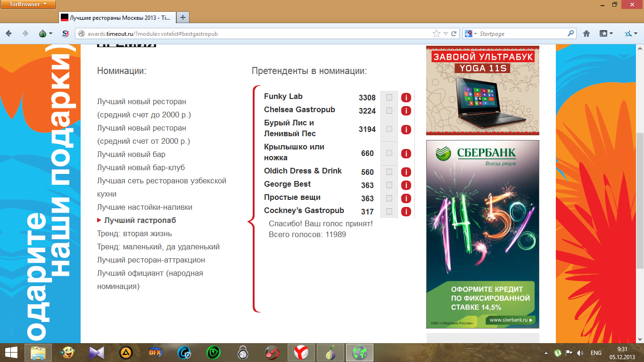
Task: Select Лучший ресторан-аттракцион nomination
Action: (151, 260)
